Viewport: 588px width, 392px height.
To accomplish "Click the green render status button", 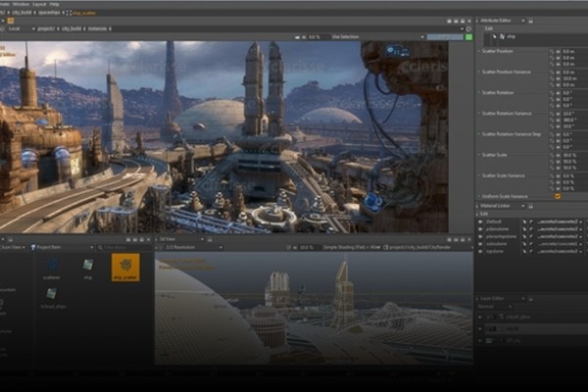I will click(x=468, y=37).
